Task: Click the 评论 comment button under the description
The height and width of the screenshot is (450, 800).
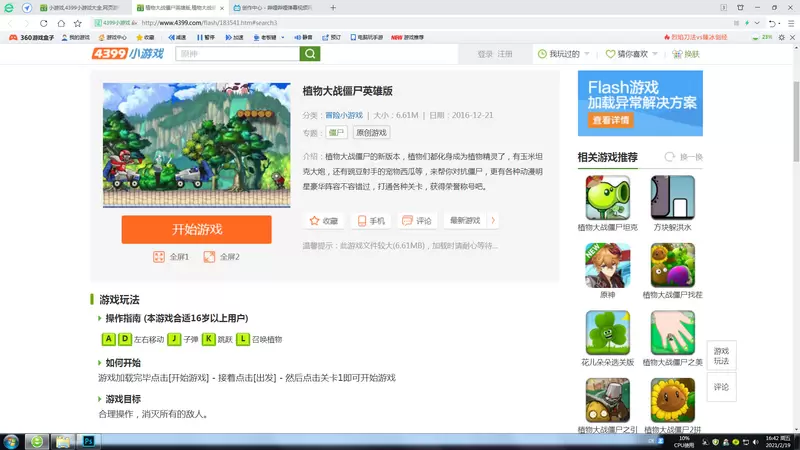Action: [x=417, y=220]
